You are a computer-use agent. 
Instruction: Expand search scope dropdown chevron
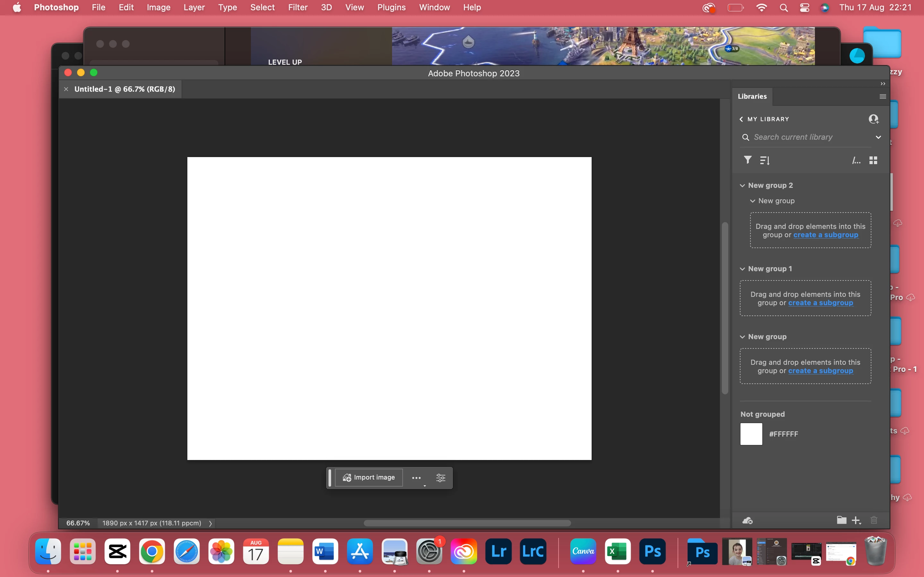pos(878,137)
